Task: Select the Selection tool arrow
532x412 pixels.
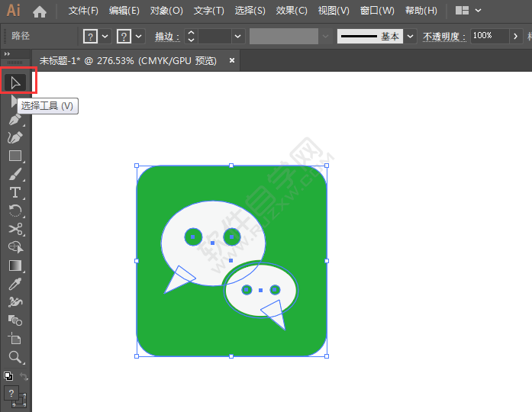Action: pos(15,82)
